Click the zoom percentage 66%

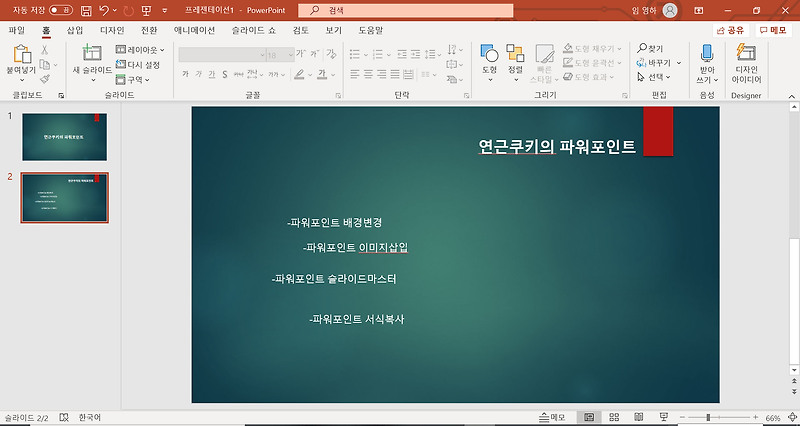pos(773,418)
